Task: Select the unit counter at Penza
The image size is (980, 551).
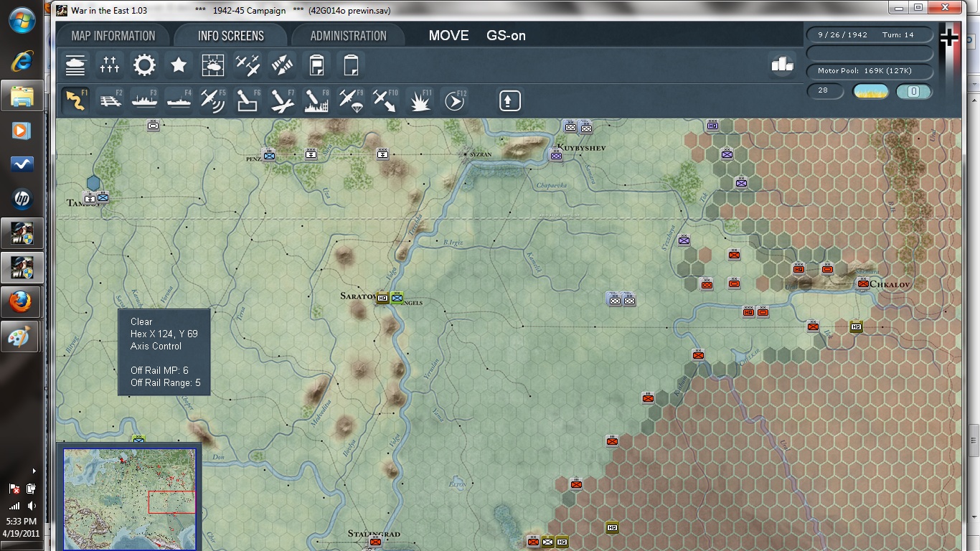Action: pyautogui.click(x=269, y=154)
